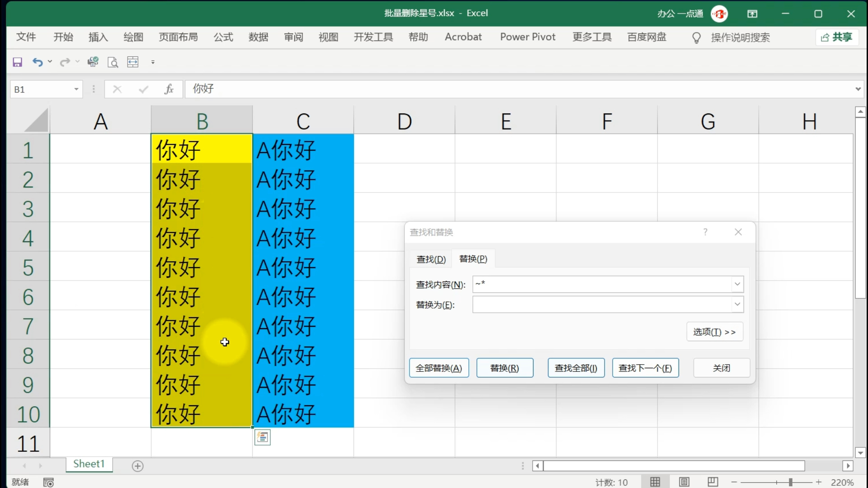
Task: Click the Undo arrow icon
Action: 38,62
